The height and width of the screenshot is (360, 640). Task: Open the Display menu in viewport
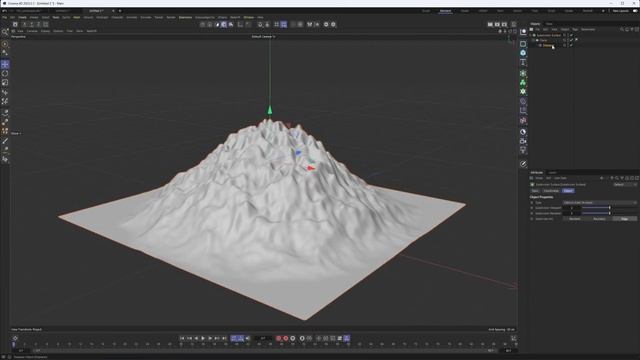tap(45, 31)
